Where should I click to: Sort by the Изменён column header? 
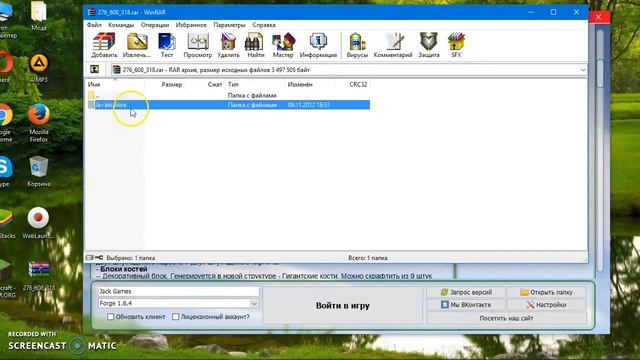coord(309,84)
